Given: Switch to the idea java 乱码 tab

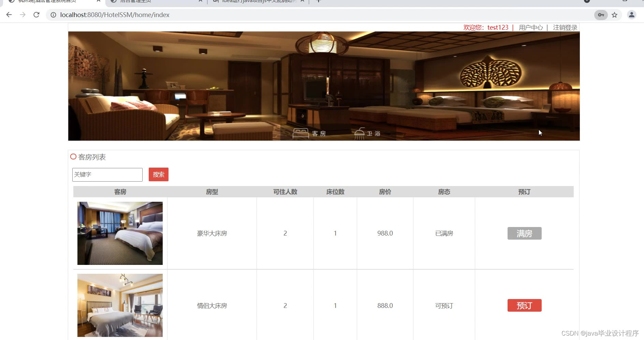Looking at the screenshot, I should click(x=256, y=1).
